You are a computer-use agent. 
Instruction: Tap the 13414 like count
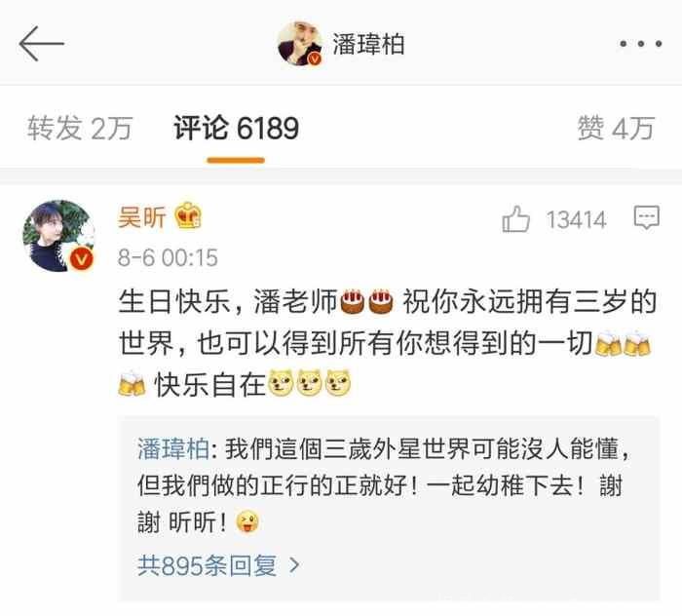click(576, 219)
